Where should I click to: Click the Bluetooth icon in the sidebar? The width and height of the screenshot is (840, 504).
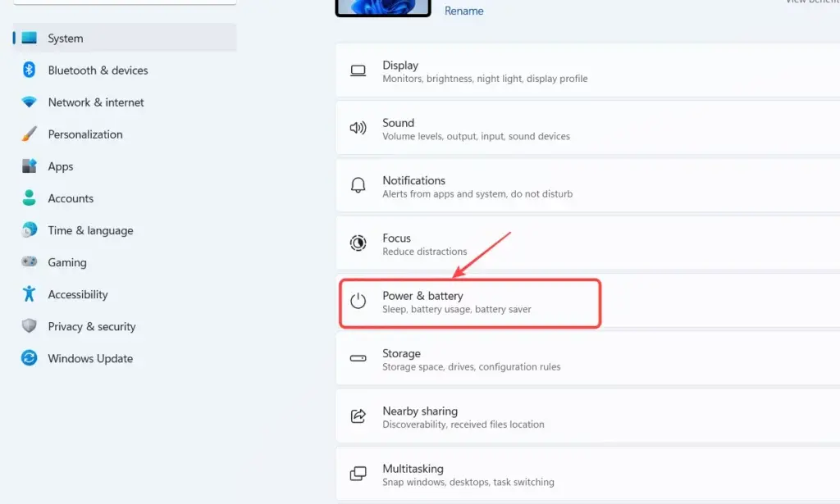[x=27, y=70]
